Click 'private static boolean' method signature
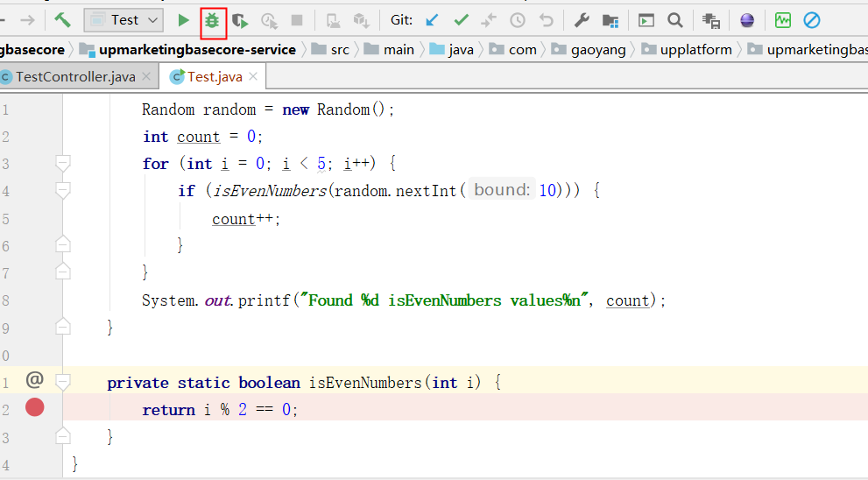This screenshot has width=868, height=480. click(x=204, y=383)
